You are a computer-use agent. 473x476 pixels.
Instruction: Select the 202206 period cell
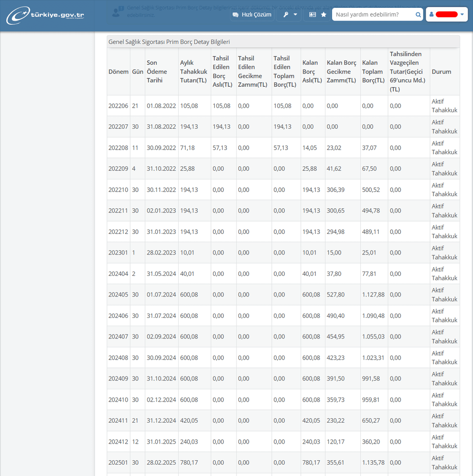click(118, 106)
